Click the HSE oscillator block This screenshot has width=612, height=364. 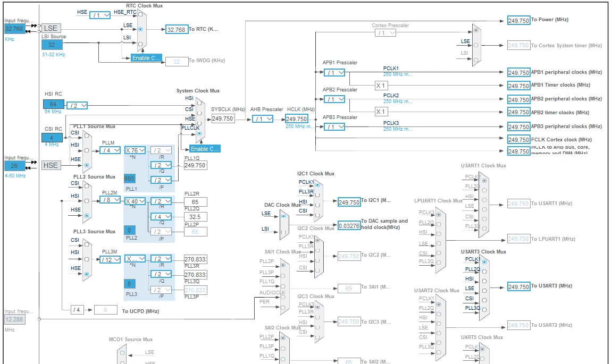(x=51, y=165)
